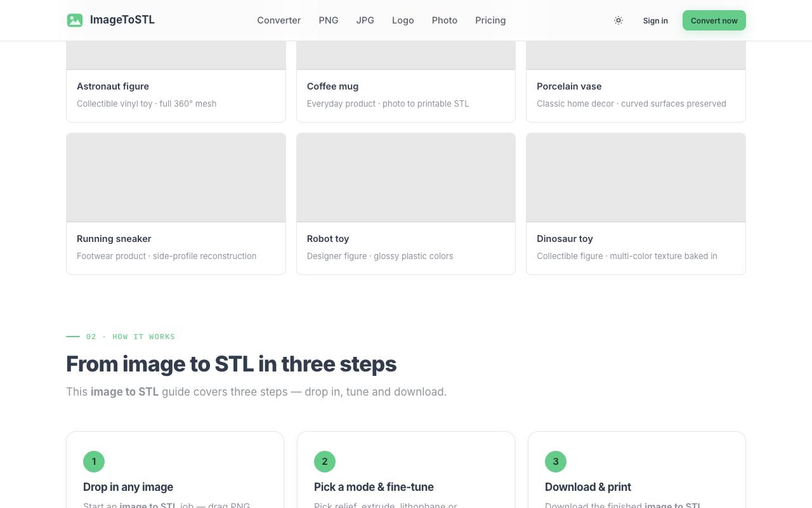Select the Logo nav item
The image size is (812, 508).
click(x=403, y=20)
